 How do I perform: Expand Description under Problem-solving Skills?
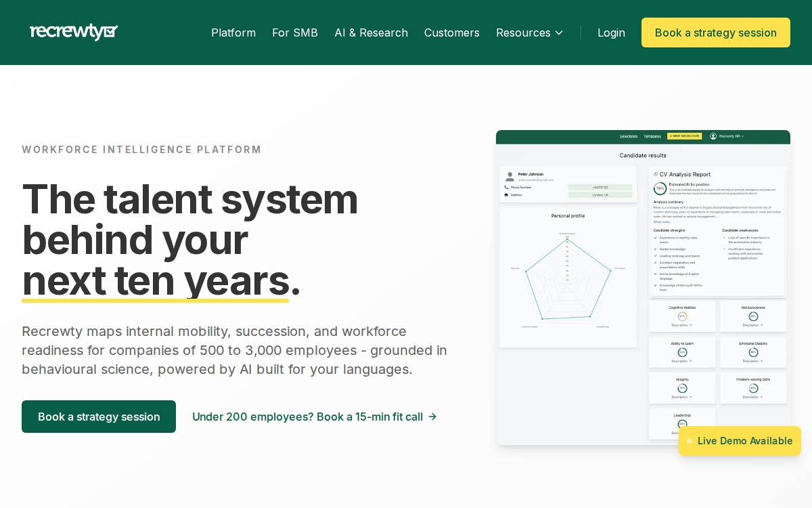pos(752,397)
